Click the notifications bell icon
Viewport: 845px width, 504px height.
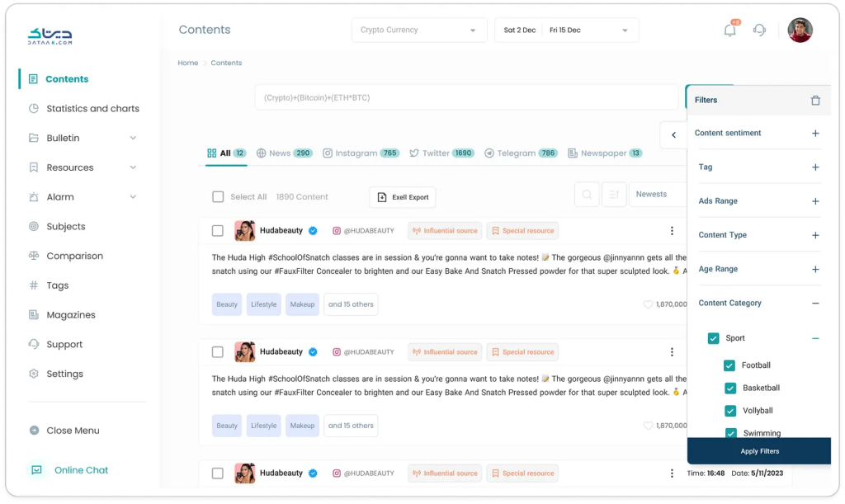(x=729, y=31)
